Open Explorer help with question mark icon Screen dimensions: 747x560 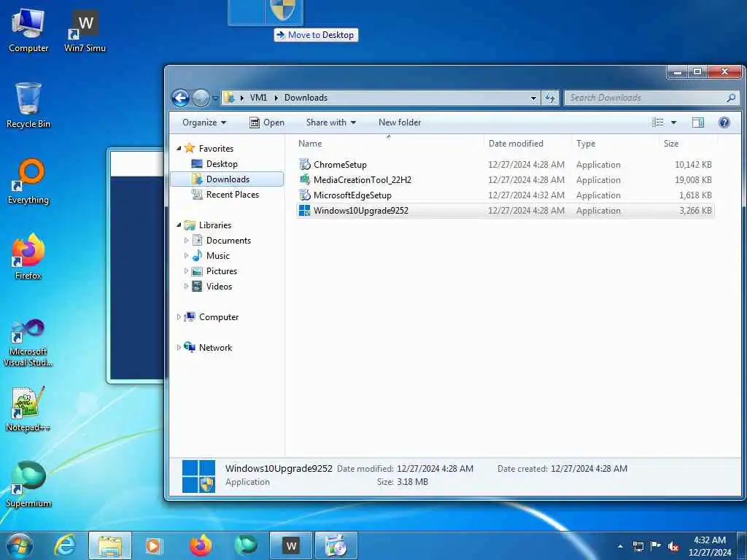coord(724,122)
